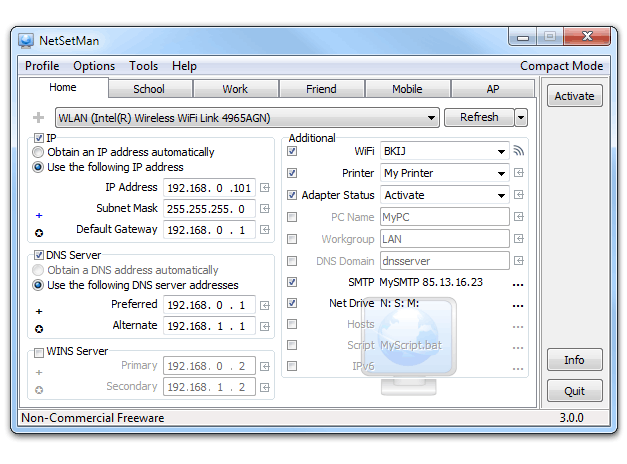Viewport: 627px width, 464px height.
Task: Click the Preferred DNS input field
Action: coord(209,305)
